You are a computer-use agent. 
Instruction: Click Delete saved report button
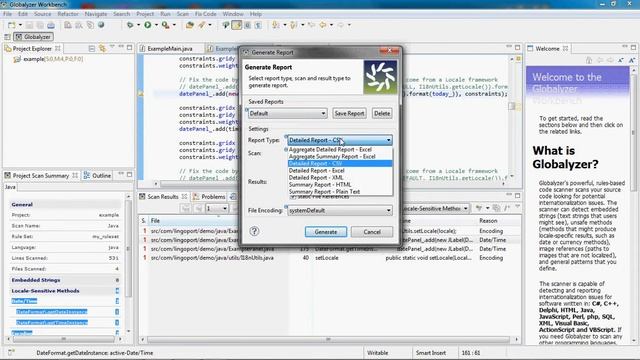(382, 113)
